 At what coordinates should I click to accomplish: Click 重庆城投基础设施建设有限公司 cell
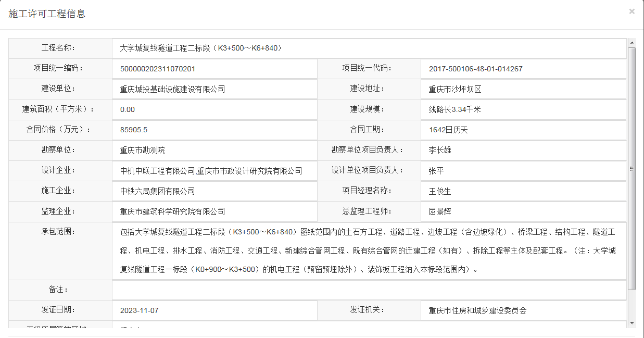click(214, 89)
